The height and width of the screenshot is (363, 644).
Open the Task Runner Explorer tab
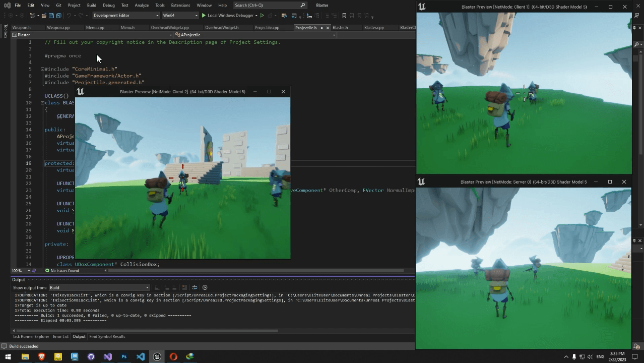[31, 336]
